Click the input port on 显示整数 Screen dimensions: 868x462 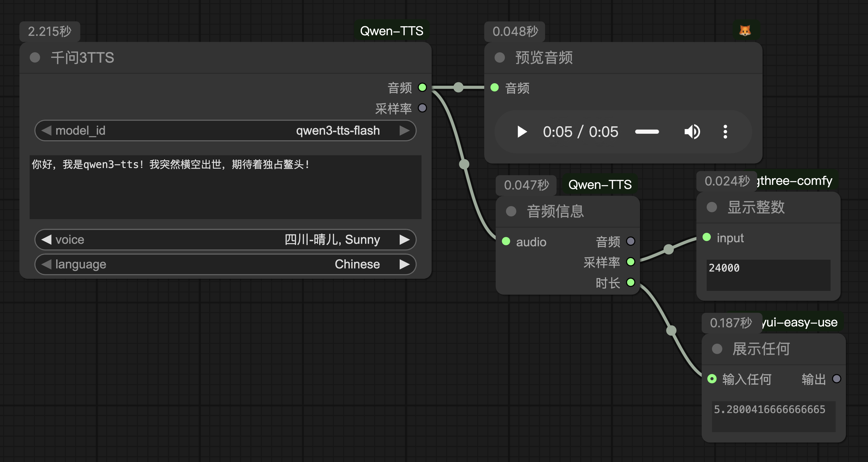pos(707,237)
